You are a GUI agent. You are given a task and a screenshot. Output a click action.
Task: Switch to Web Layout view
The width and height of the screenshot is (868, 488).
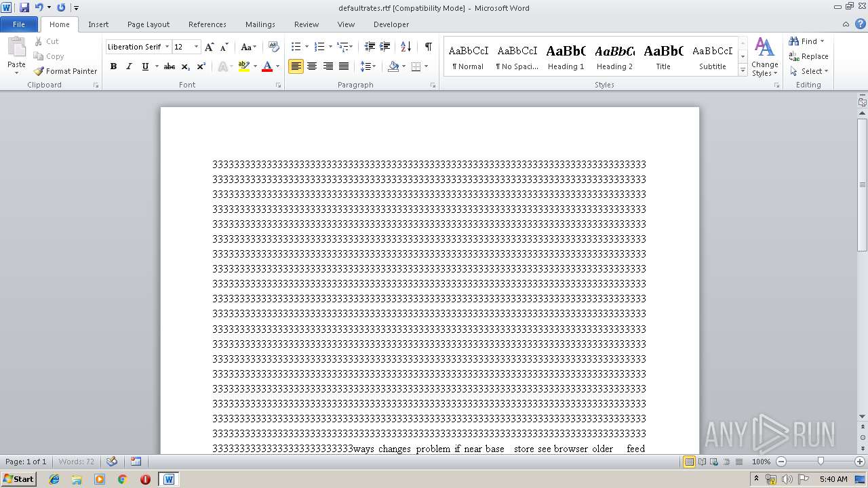coord(715,462)
